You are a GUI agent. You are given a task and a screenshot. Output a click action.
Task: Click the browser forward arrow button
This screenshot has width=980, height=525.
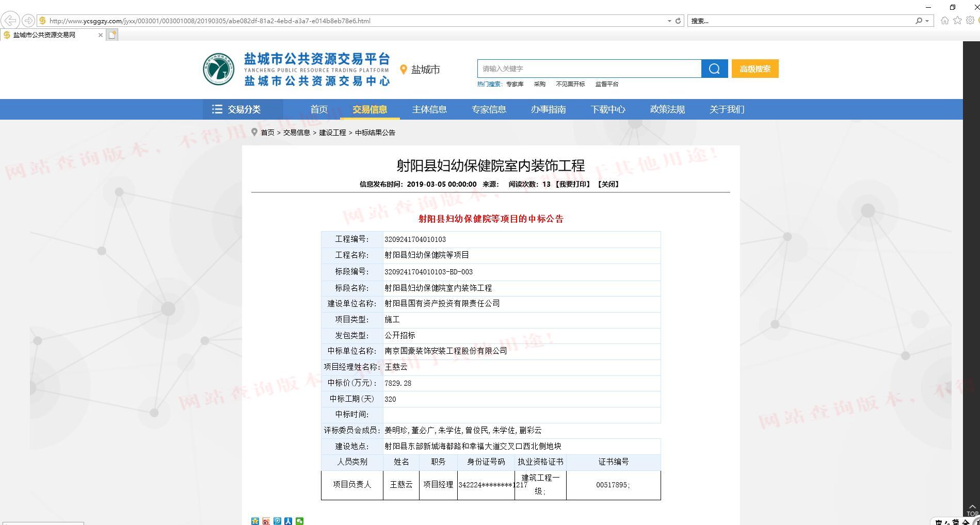[28, 21]
